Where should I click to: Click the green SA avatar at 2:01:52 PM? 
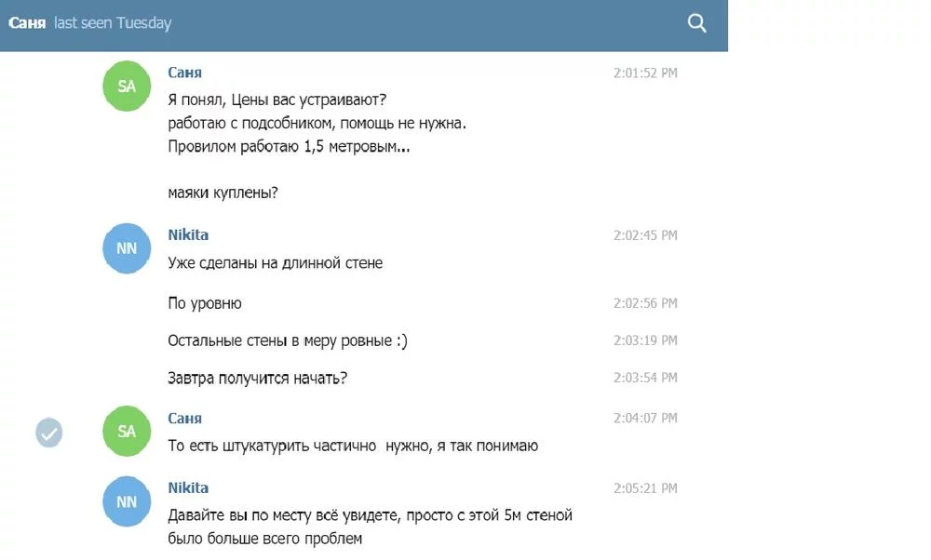(x=127, y=87)
